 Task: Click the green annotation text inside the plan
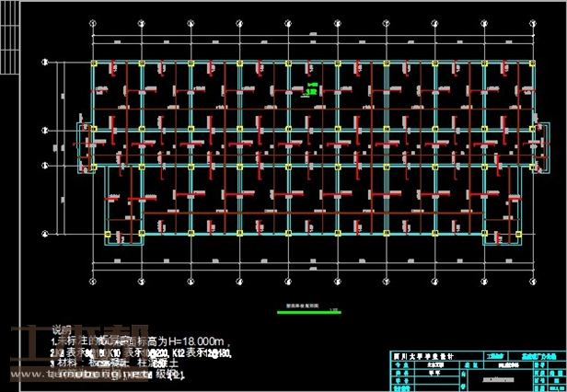pyautogui.click(x=313, y=88)
